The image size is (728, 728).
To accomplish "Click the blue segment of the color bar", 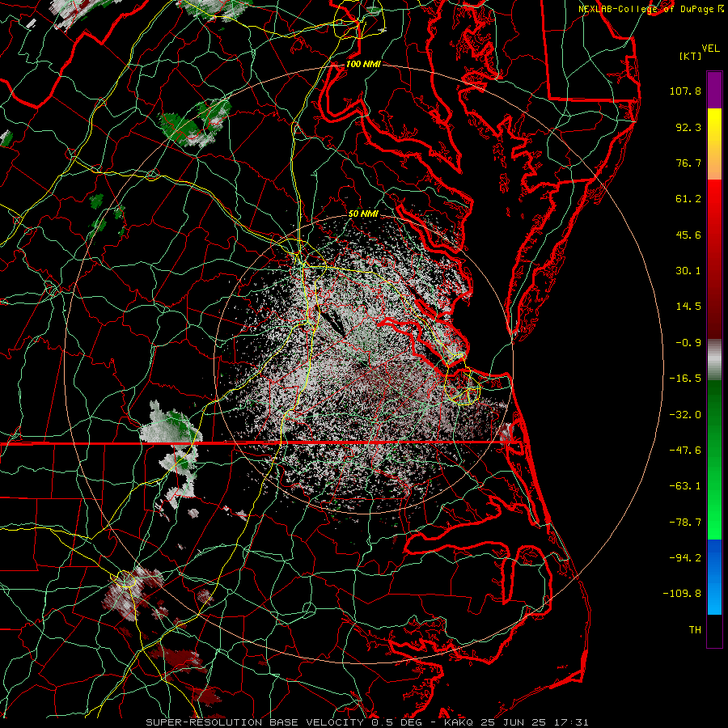I will click(714, 577).
